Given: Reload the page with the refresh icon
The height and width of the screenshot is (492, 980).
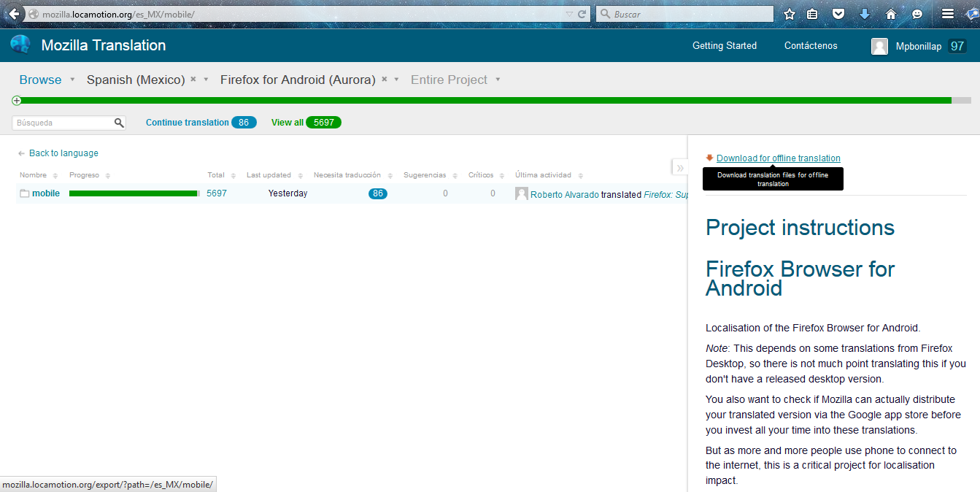Looking at the screenshot, I should point(582,14).
